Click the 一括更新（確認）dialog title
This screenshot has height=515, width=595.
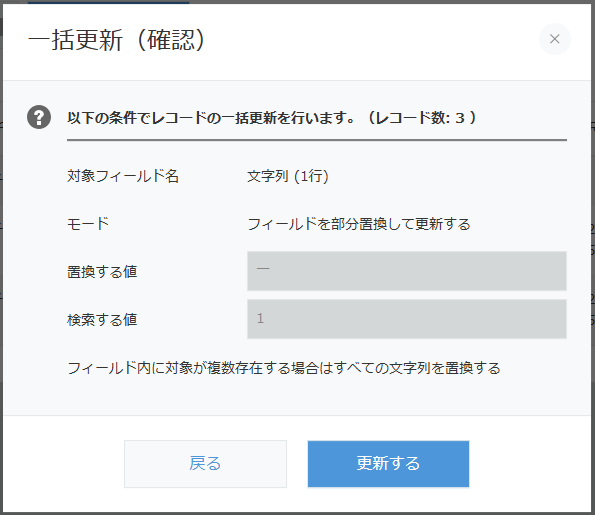[x=117, y=40]
